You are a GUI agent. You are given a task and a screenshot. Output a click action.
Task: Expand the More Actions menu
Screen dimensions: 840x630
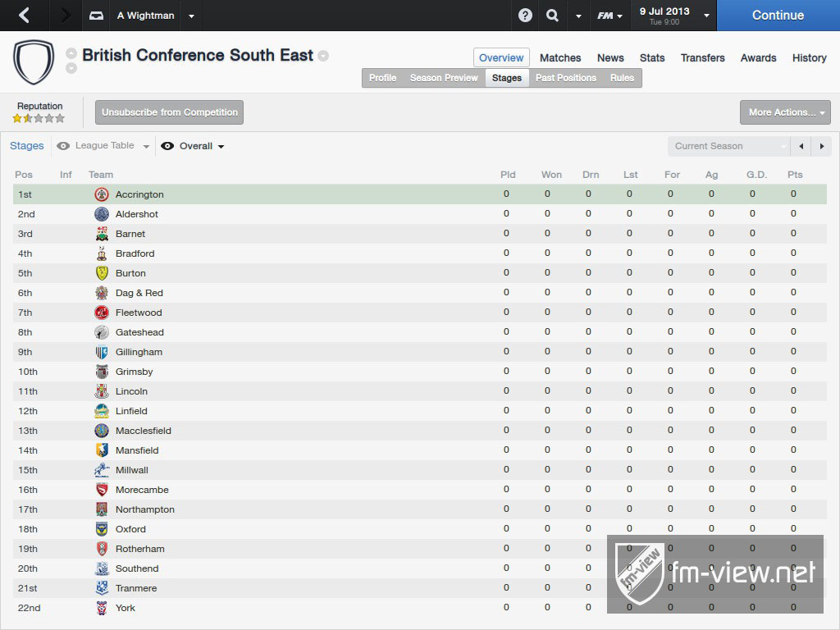(x=785, y=112)
